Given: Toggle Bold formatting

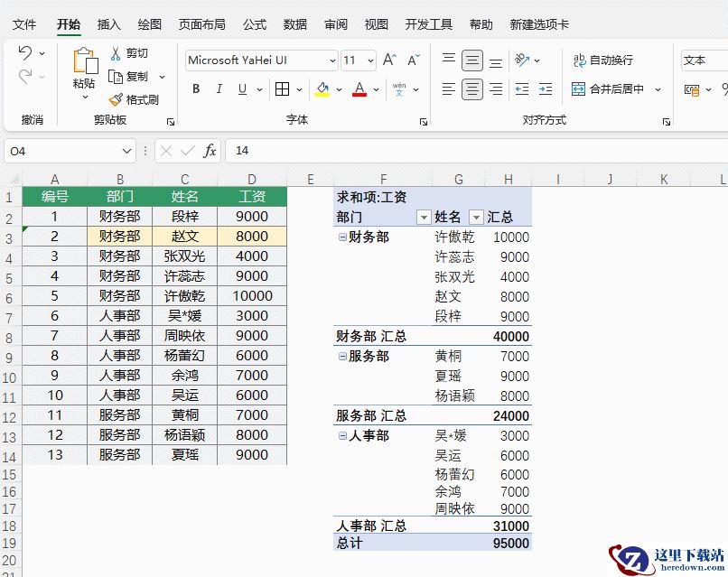Looking at the screenshot, I should [196, 88].
